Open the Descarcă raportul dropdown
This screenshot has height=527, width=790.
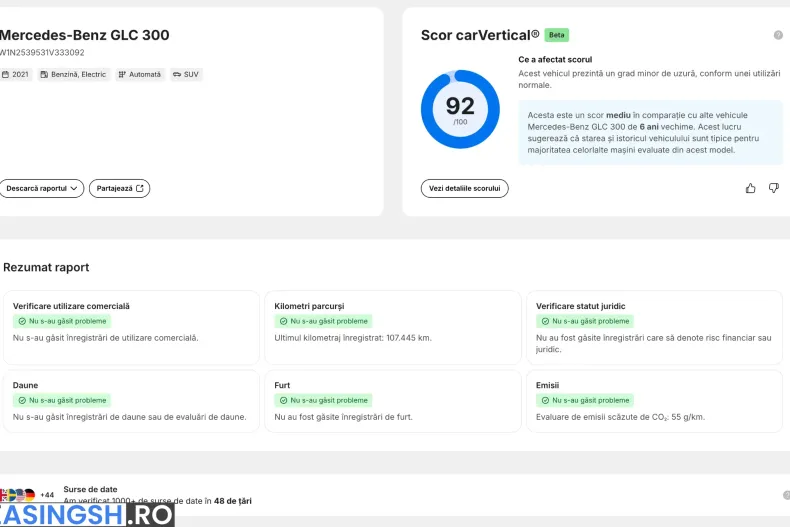pyautogui.click(x=41, y=188)
